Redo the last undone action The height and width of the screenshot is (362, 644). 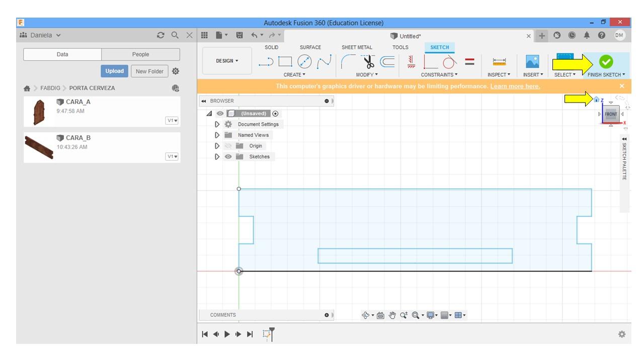point(271,35)
